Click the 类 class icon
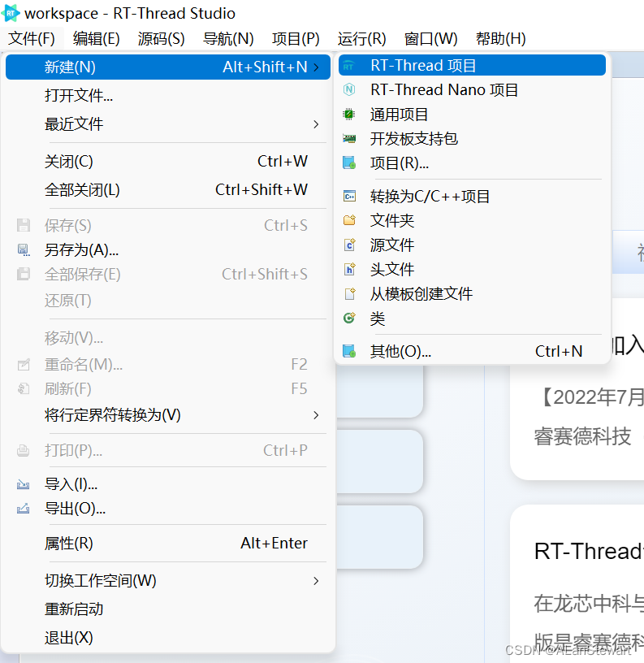 click(x=349, y=318)
